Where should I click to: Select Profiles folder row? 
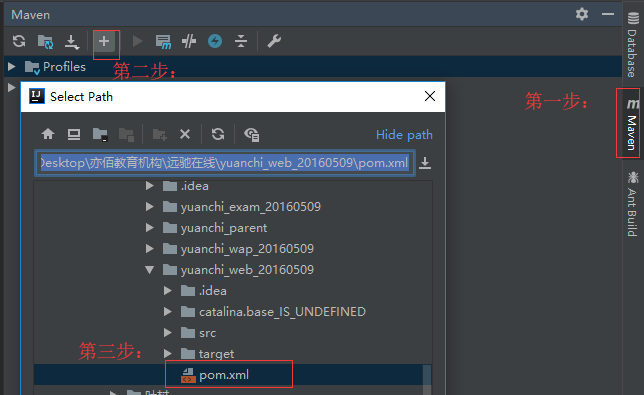(313, 67)
